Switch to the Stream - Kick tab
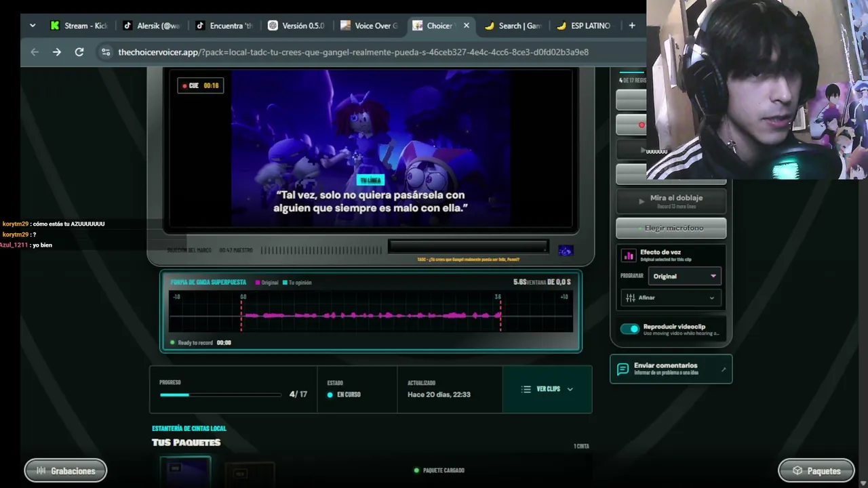This screenshot has width=868, height=488. click(79, 26)
